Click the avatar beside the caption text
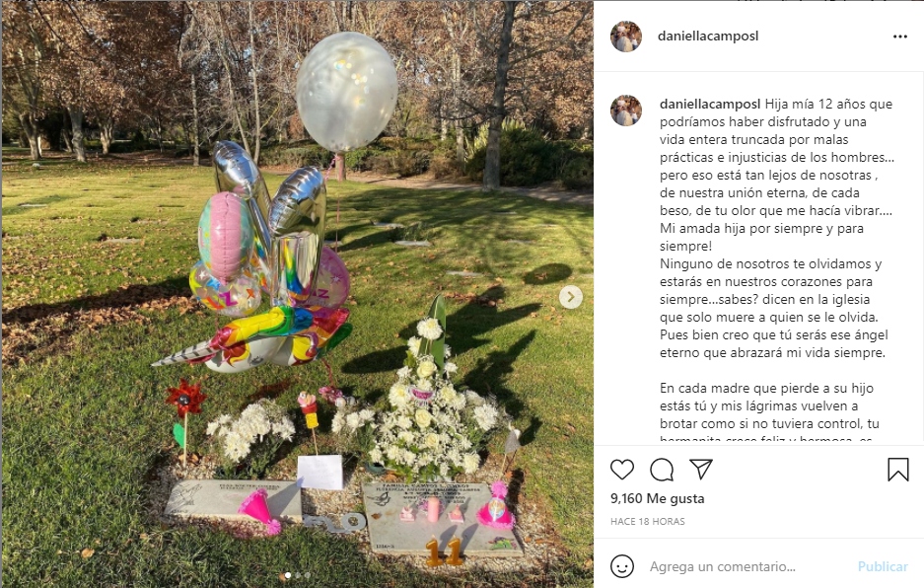924x588 pixels. click(626, 110)
